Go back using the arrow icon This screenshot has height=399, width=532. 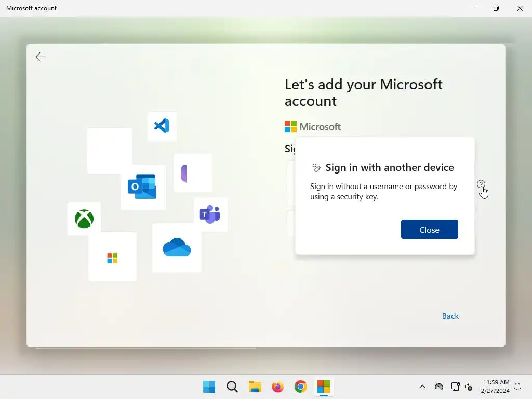[40, 57]
